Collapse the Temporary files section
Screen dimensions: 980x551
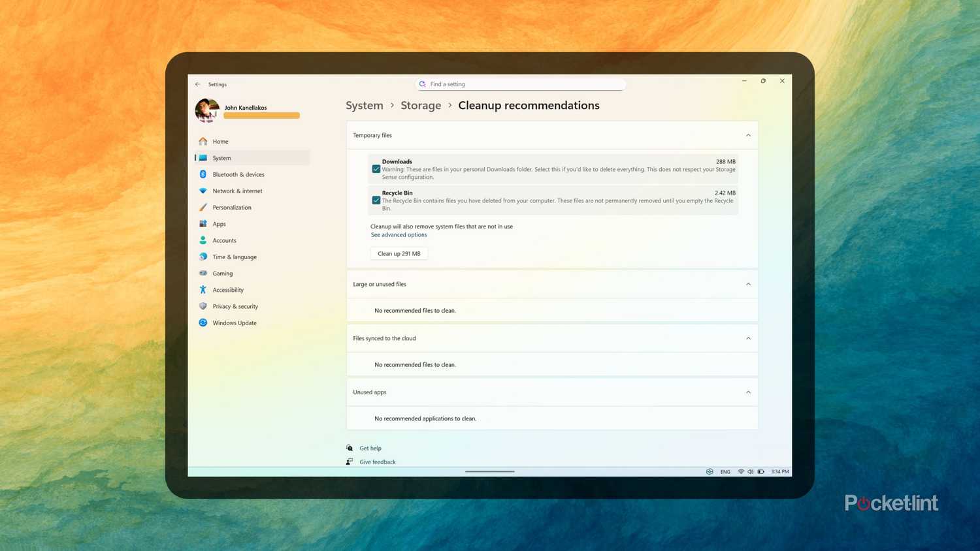pyautogui.click(x=748, y=135)
